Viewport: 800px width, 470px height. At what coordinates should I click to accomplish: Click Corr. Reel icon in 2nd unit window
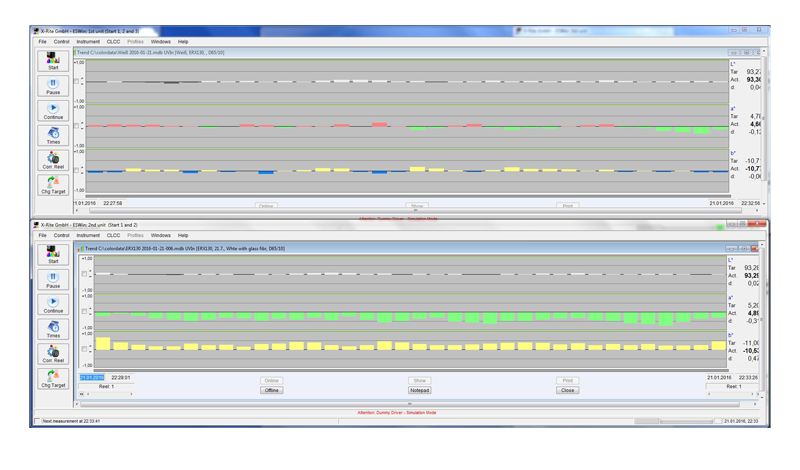pyautogui.click(x=53, y=354)
